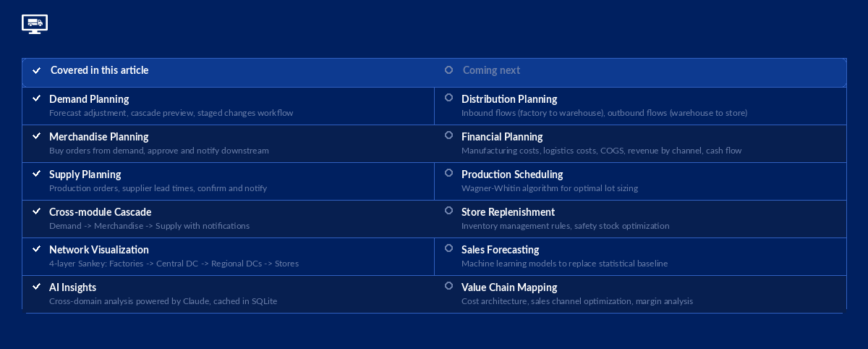Click text 'Forecast adjustment, cascade preview, staged changes workflow'
The width and height of the screenshot is (868, 349).
pos(171,113)
